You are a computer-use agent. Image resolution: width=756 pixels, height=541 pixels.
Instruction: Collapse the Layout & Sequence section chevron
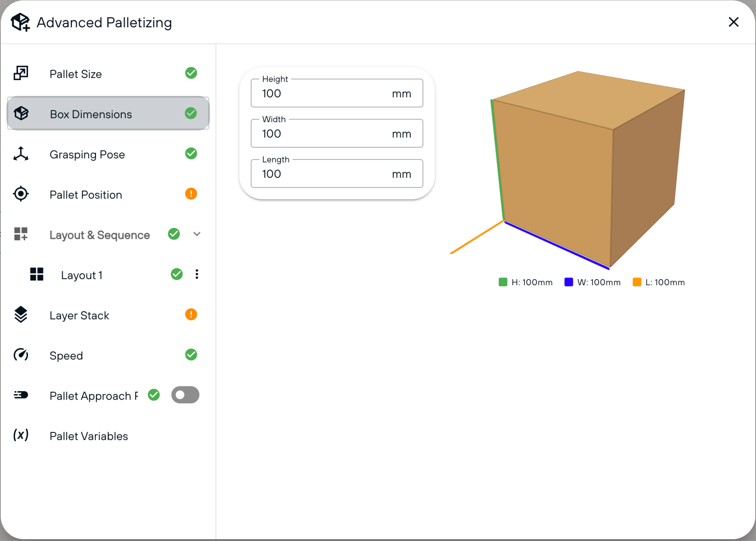point(197,234)
